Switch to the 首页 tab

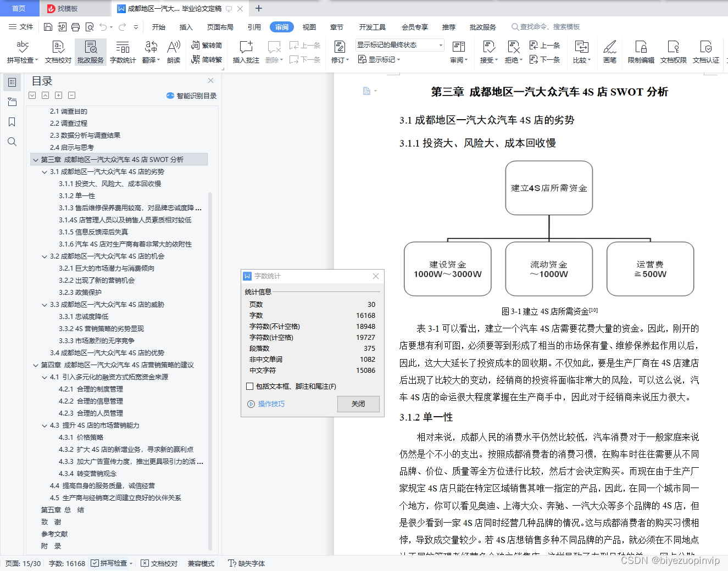(19, 8)
